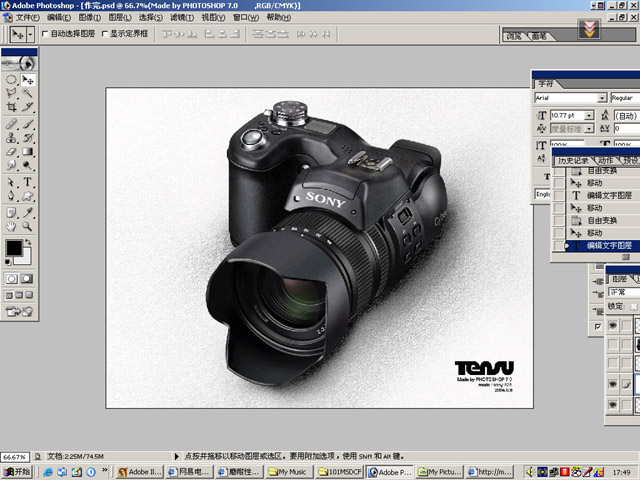Toggle lock transparent pixels checkbox beside 锁定
Image resolution: width=640 pixels, height=480 pixels.
click(x=634, y=307)
